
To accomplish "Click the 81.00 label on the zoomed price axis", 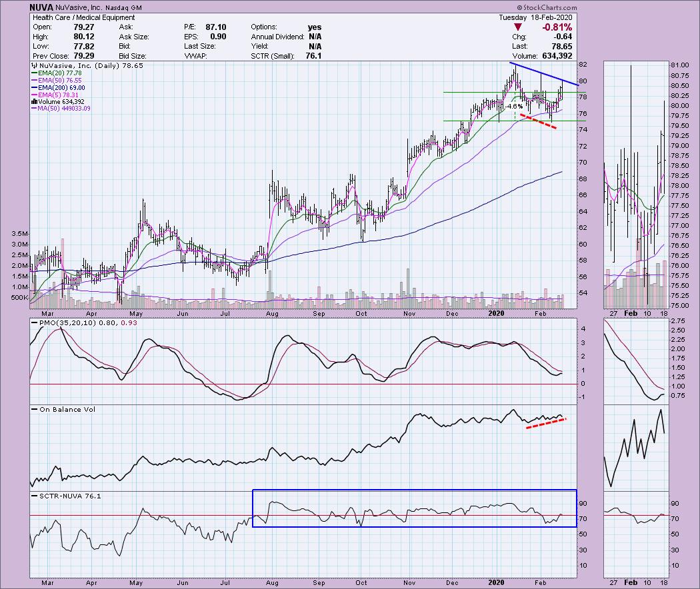I will click(x=679, y=65).
